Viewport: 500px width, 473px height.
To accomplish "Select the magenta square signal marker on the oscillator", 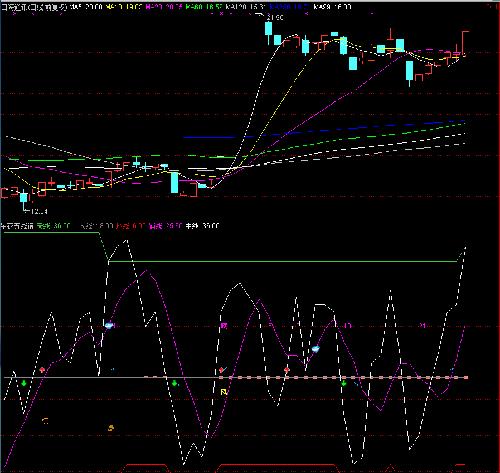I will (224, 326).
